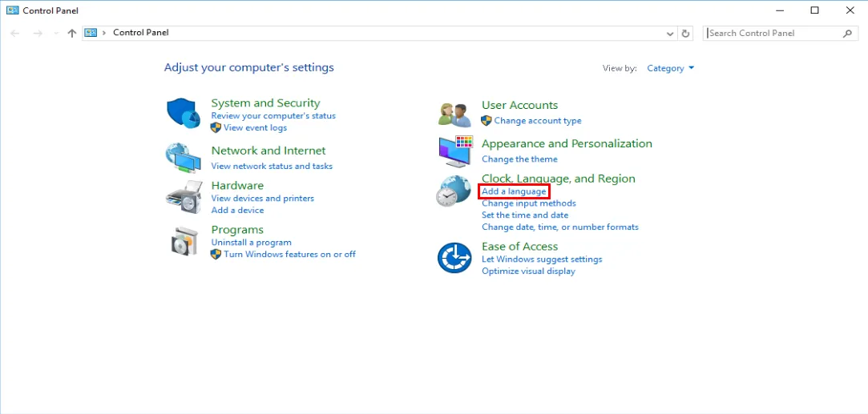Click the Add a language link

[x=514, y=191]
